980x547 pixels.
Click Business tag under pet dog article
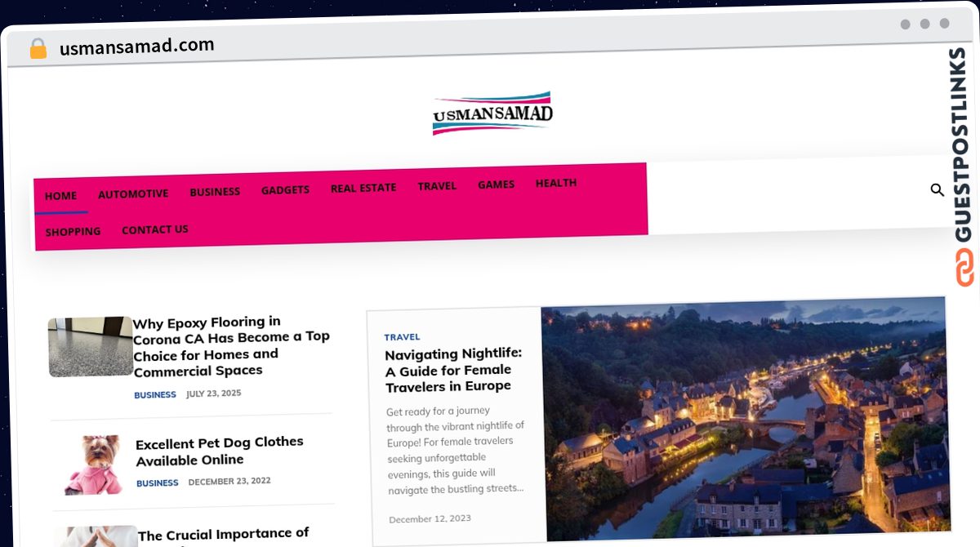[158, 483]
